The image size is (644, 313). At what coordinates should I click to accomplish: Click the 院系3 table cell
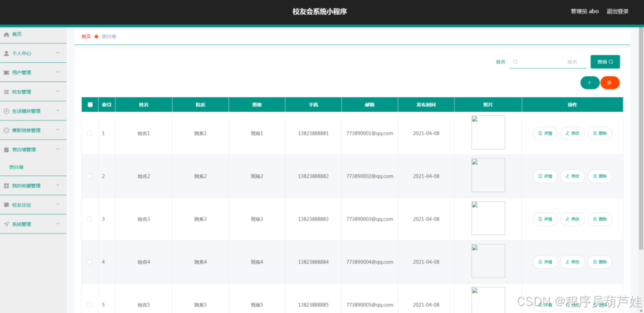[x=200, y=219]
